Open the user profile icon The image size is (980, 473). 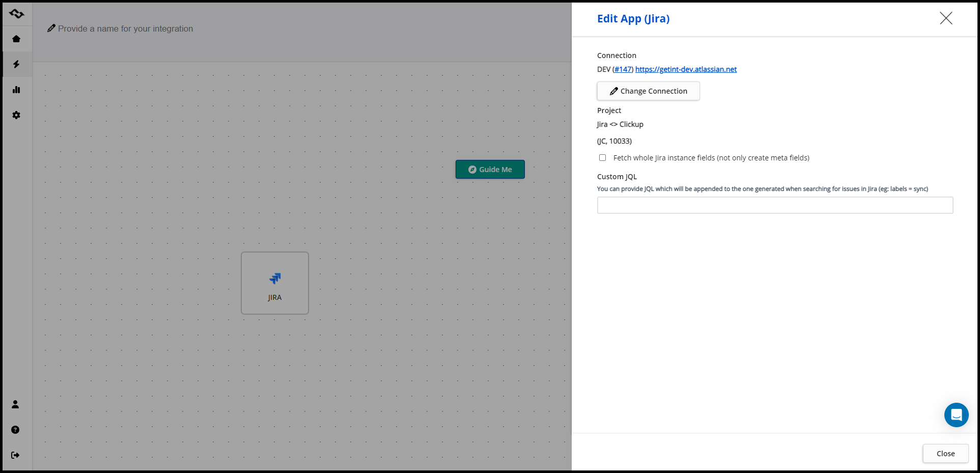point(15,404)
